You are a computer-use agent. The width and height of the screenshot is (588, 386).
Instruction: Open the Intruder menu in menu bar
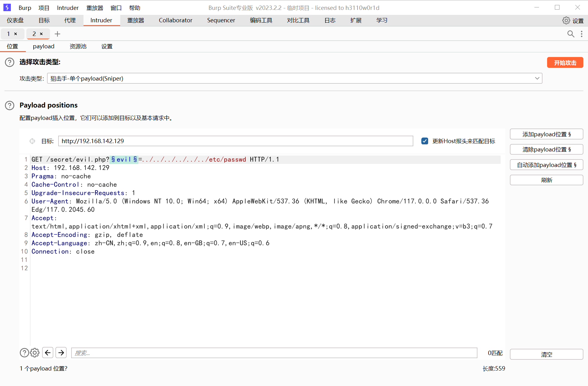(68, 8)
